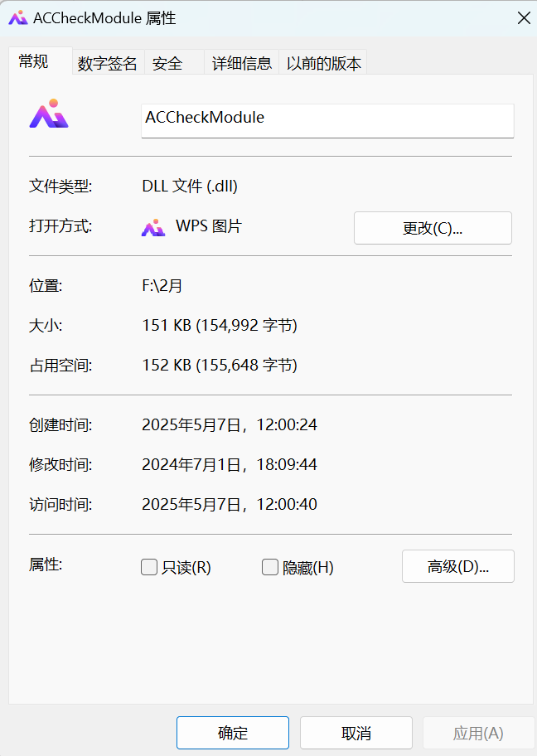
Task: Click the creation time 2025年5月7日，12:00:24
Action: [x=230, y=424]
